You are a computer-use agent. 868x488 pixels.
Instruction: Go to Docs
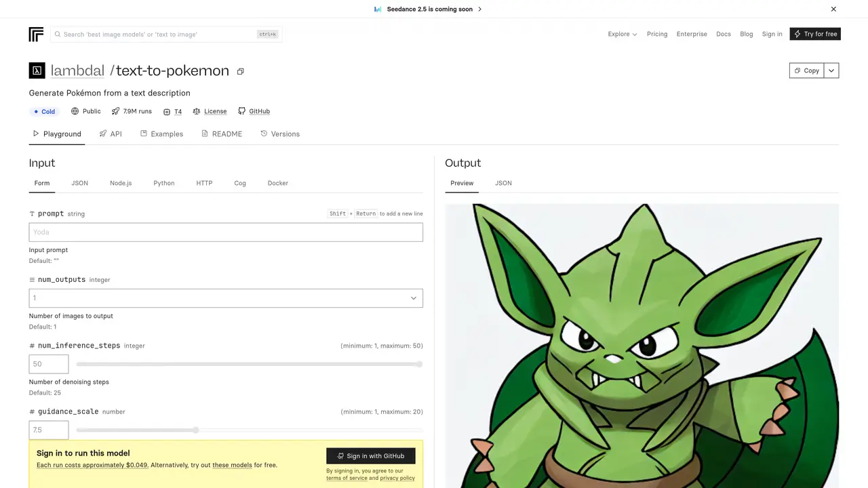(x=724, y=34)
